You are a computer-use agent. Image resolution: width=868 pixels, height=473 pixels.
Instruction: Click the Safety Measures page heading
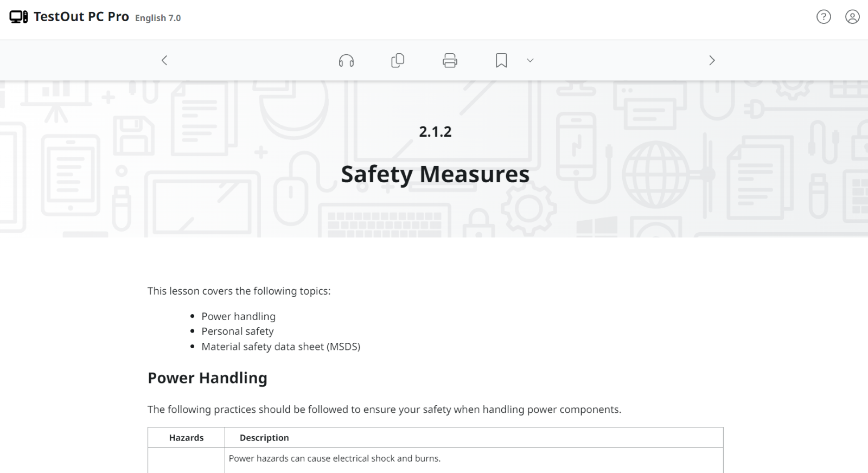(435, 174)
